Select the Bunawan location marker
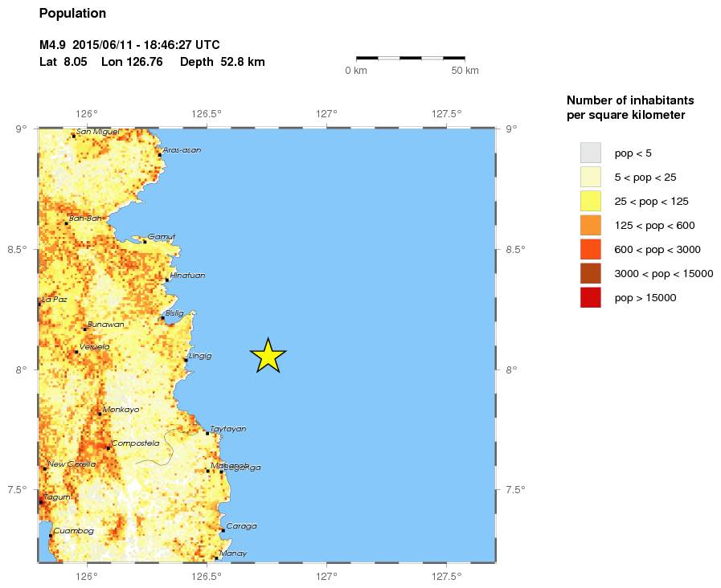 84,329
